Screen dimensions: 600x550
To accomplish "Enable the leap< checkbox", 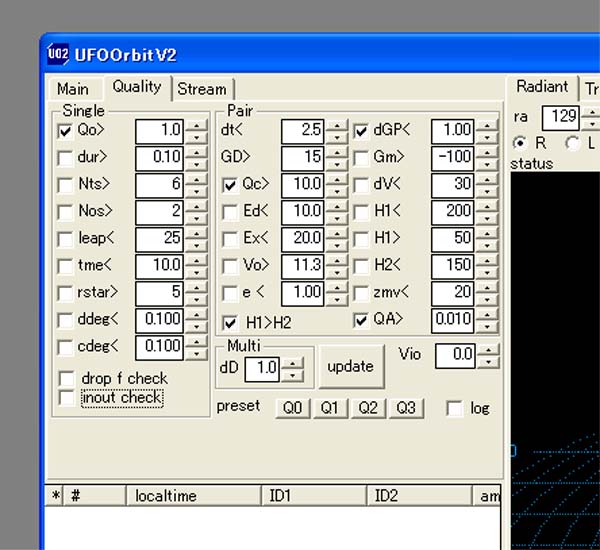I will pyautogui.click(x=65, y=240).
